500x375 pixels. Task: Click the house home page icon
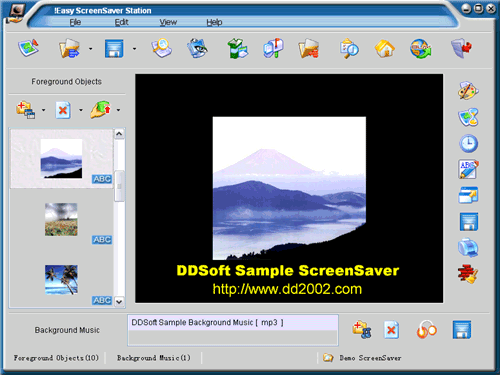tap(385, 49)
